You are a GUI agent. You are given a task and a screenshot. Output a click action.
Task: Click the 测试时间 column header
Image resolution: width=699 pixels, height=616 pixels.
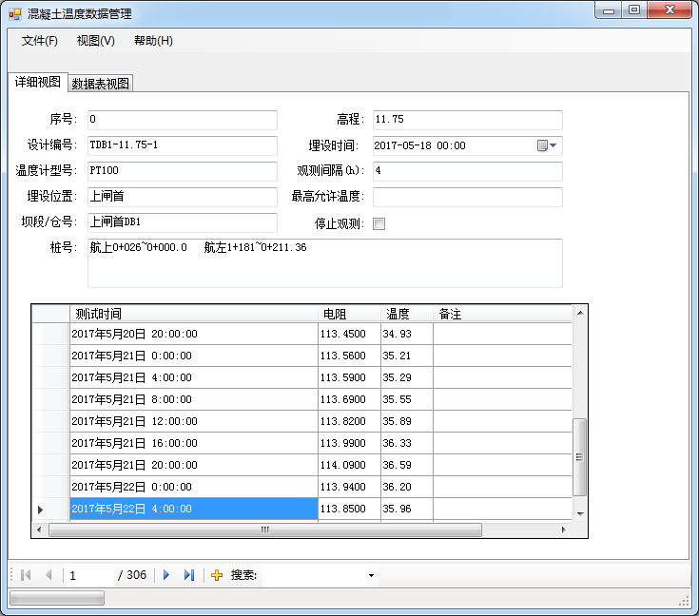(194, 314)
